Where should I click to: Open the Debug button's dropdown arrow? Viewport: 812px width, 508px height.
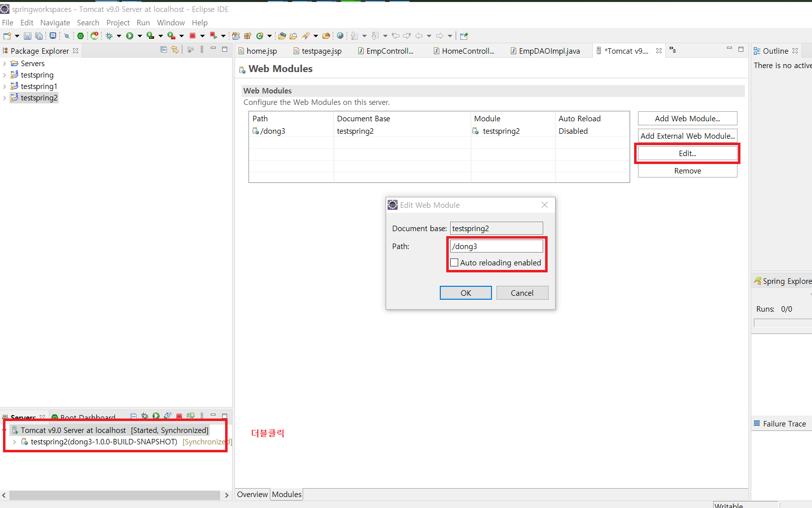coord(119,36)
